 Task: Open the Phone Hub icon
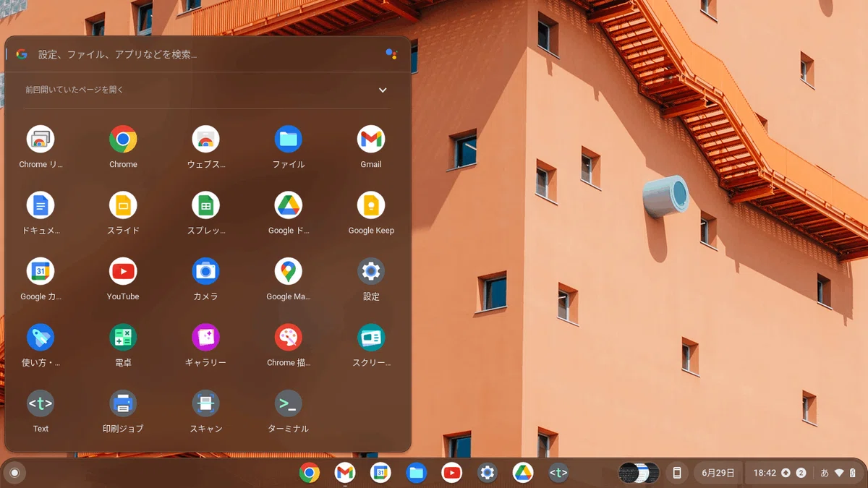pyautogui.click(x=677, y=473)
